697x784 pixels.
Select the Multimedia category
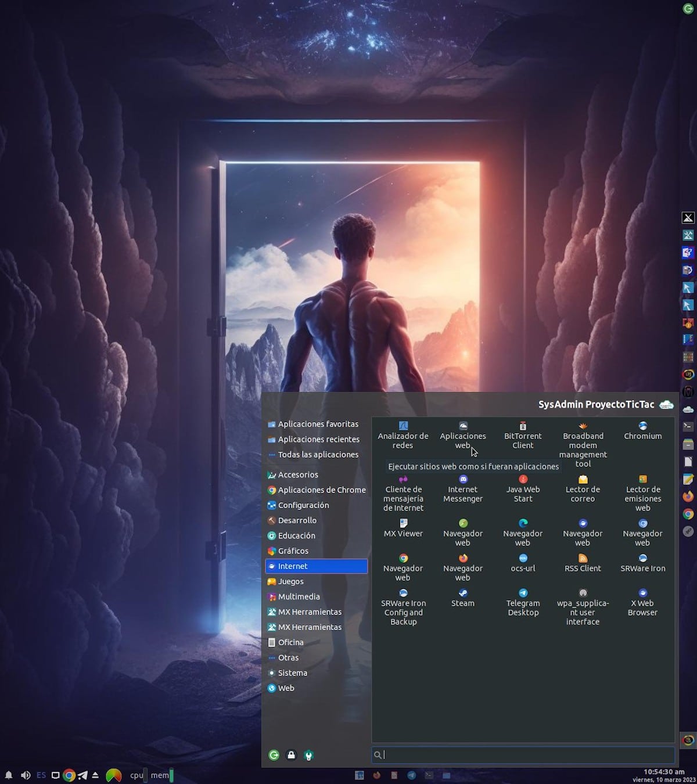(x=299, y=596)
